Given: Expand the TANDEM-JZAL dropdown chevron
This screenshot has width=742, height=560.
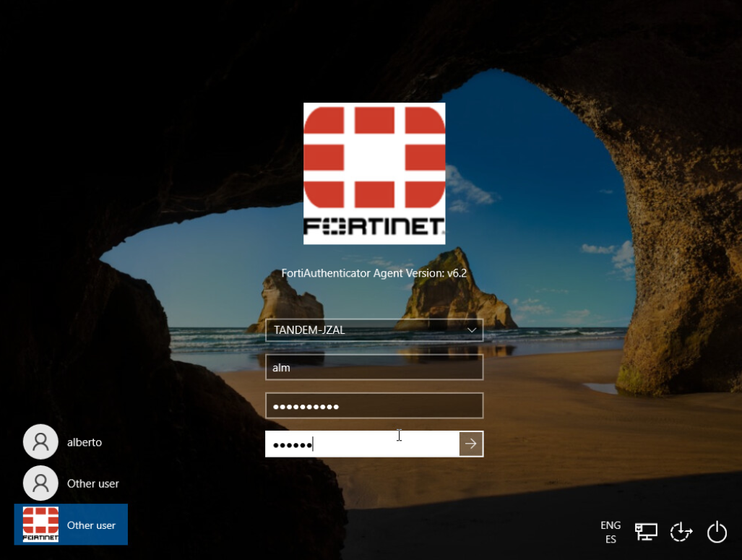Looking at the screenshot, I should (x=472, y=330).
